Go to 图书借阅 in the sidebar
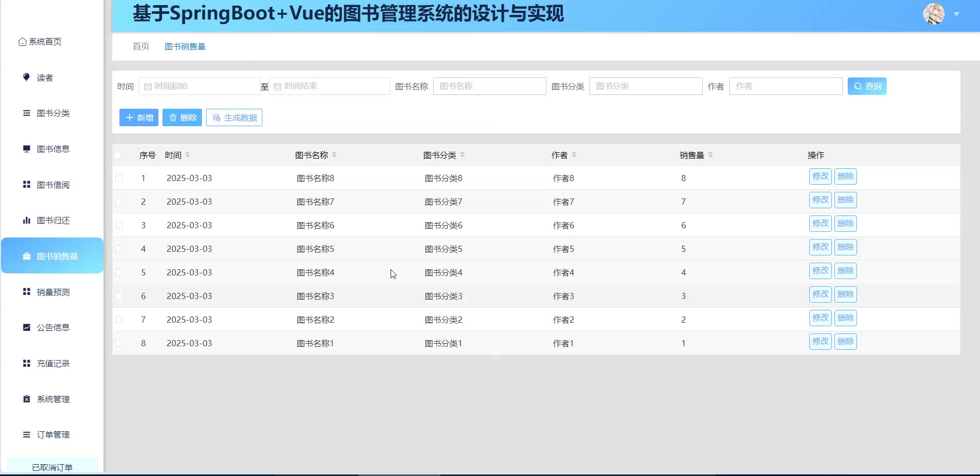The height and width of the screenshot is (476, 980). click(52, 185)
